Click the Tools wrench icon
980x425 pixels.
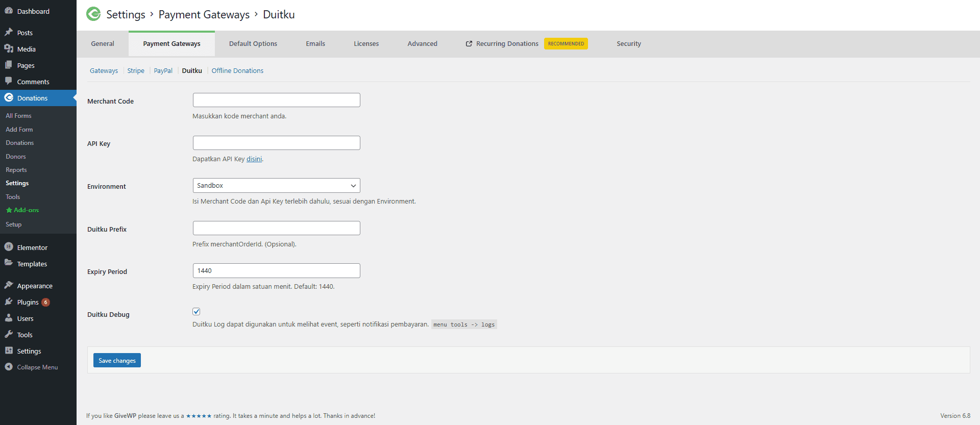[x=9, y=334]
